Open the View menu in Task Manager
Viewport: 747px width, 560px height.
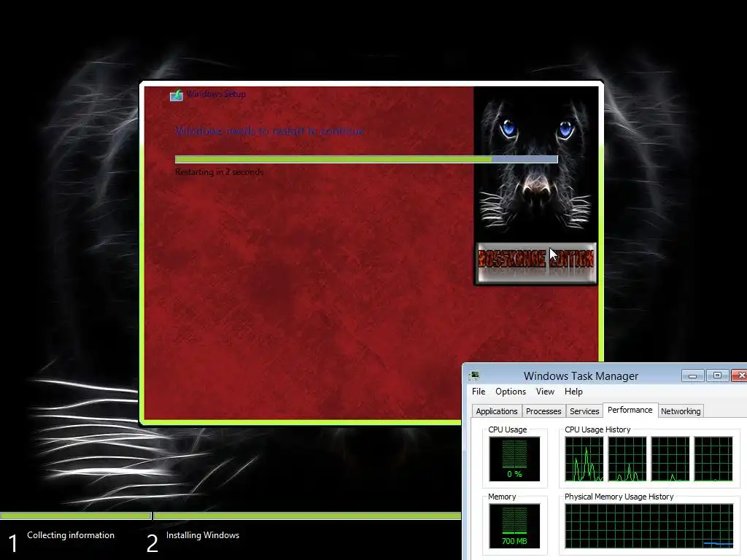545,392
